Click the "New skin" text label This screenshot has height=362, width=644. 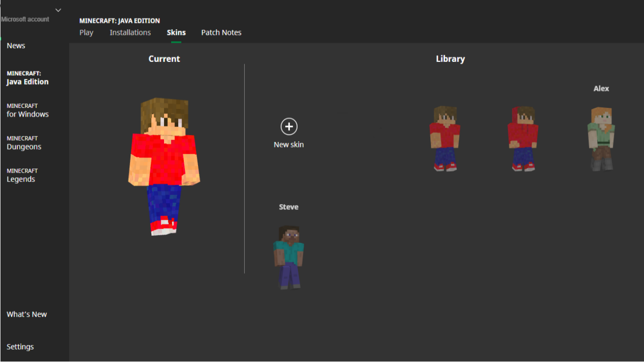coord(289,145)
